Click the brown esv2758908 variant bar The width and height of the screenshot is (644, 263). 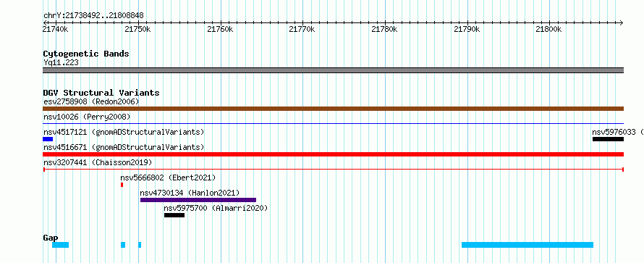point(333,109)
